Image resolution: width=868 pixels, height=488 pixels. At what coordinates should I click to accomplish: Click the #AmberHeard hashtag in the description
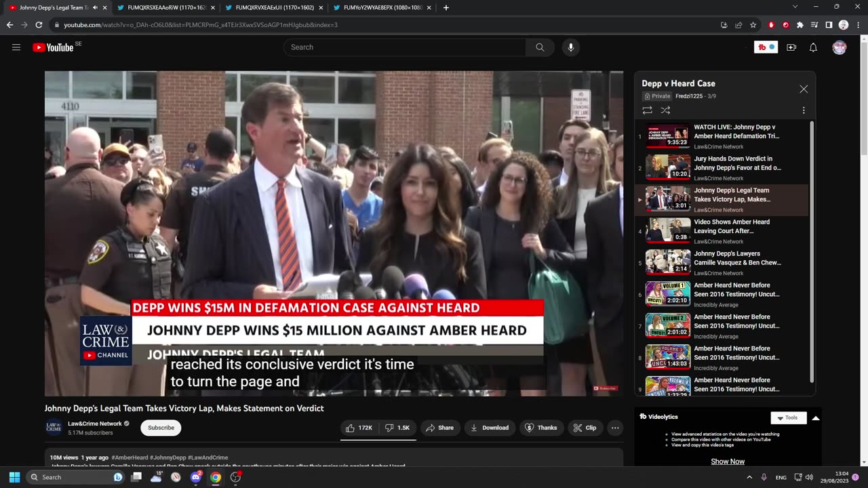click(x=130, y=457)
